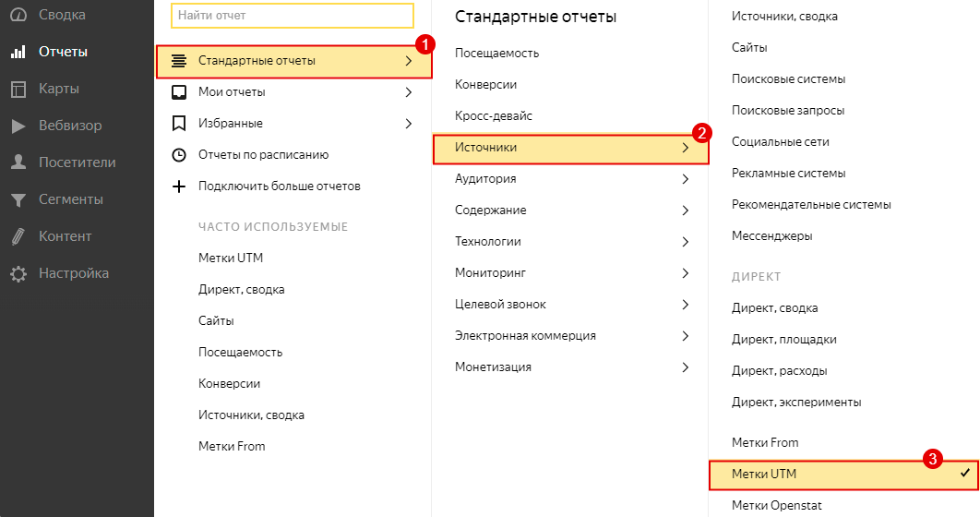This screenshot has height=517, width=980.
Task: Choose Электронная коммерция in standard reports
Action: coord(525,336)
